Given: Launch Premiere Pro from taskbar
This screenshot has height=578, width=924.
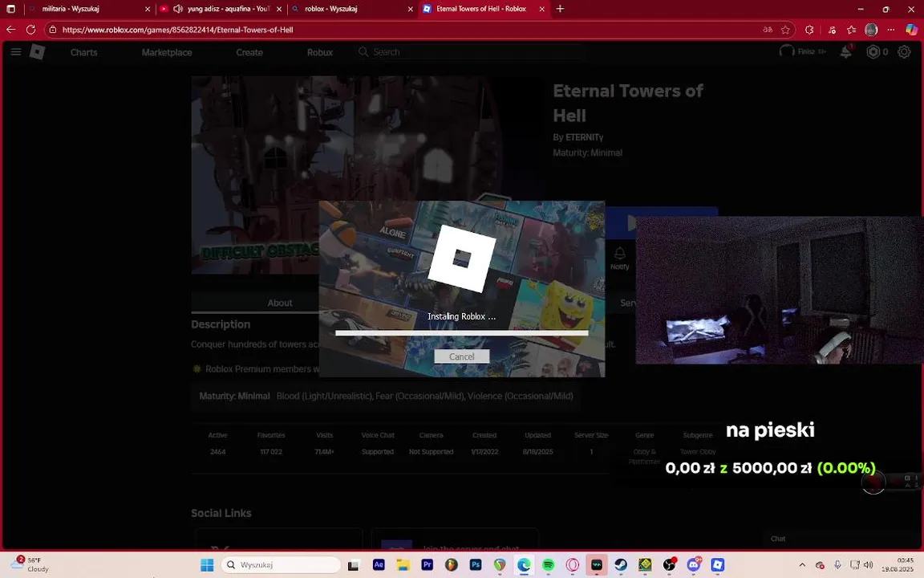Looking at the screenshot, I should point(427,565).
